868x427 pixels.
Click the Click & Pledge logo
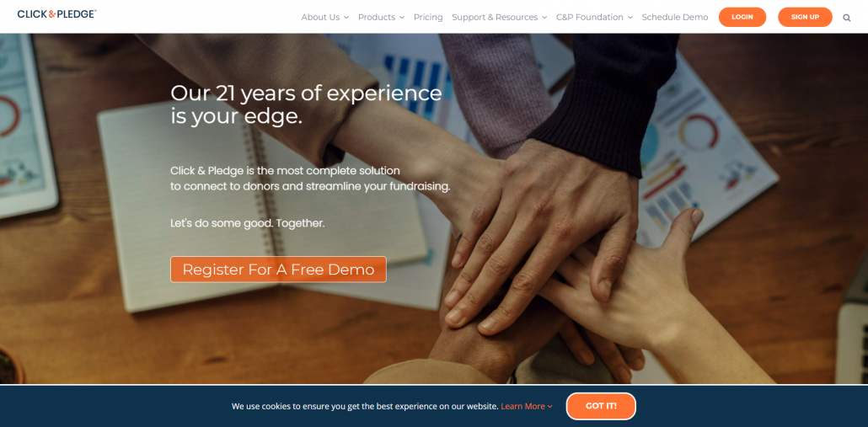click(56, 13)
